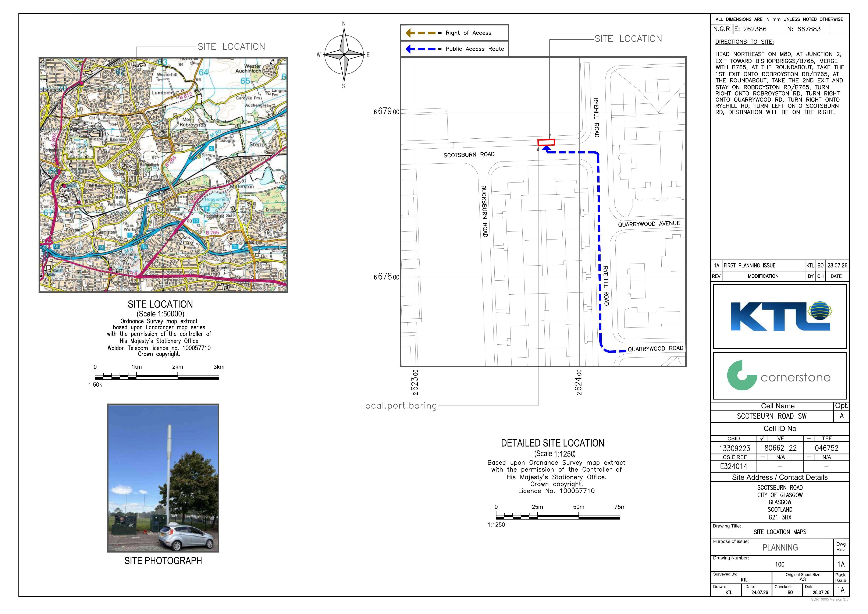Select the 'DETAILED SITE LOCATION' heading
The width and height of the screenshot is (868, 614).
pos(552,443)
